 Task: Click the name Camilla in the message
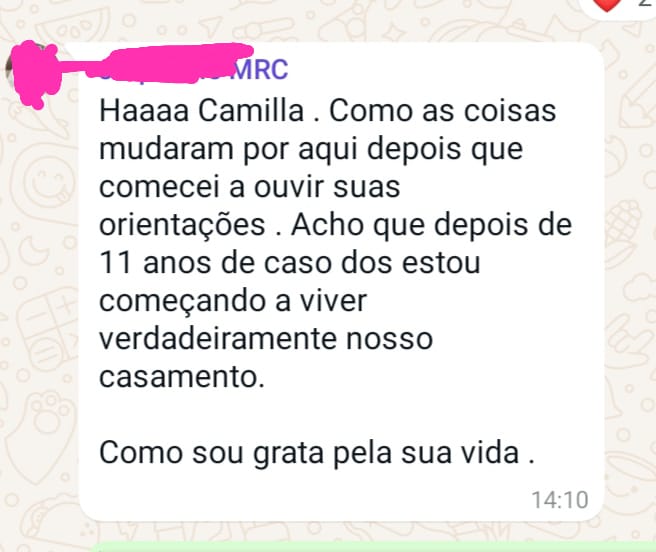pos(251,111)
